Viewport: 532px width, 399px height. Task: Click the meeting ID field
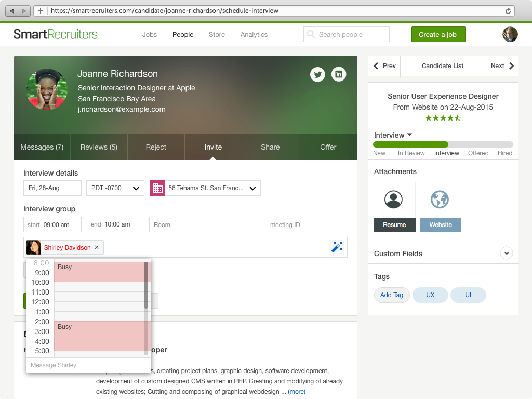tap(305, 224)
